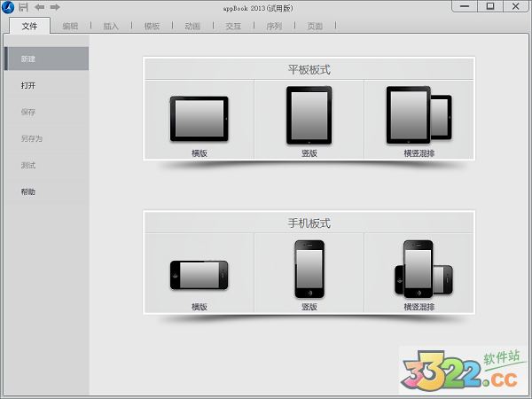Viewport: 532px width, 399px height.
Task: Click 保存 in the sidebar
Action: pos(47,112)
